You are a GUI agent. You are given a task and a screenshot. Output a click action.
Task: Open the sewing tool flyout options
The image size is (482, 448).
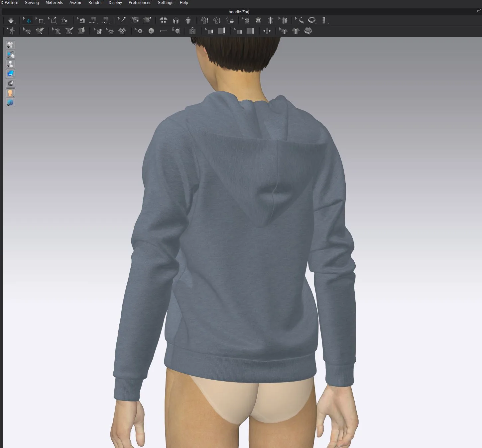(x=96, y=24)
